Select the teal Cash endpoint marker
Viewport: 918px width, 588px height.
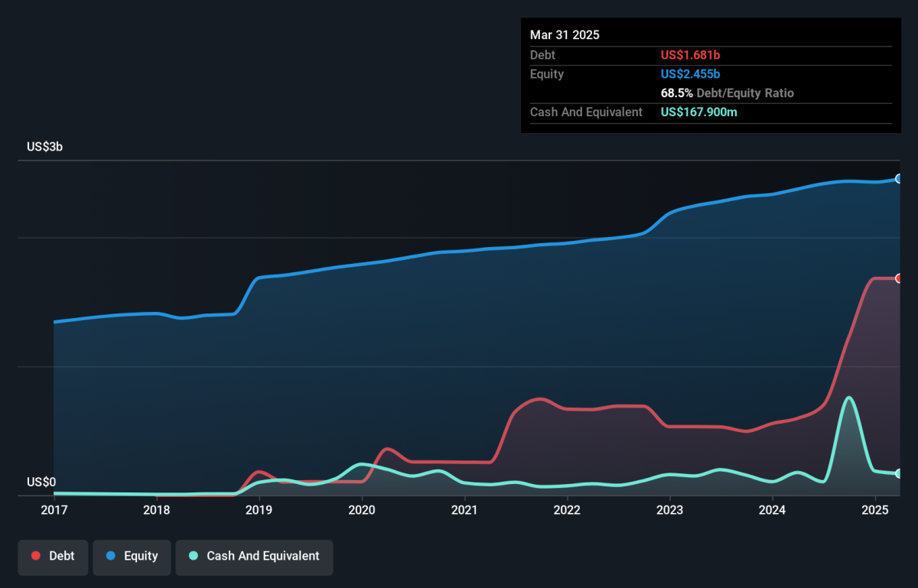click(900, 474)
